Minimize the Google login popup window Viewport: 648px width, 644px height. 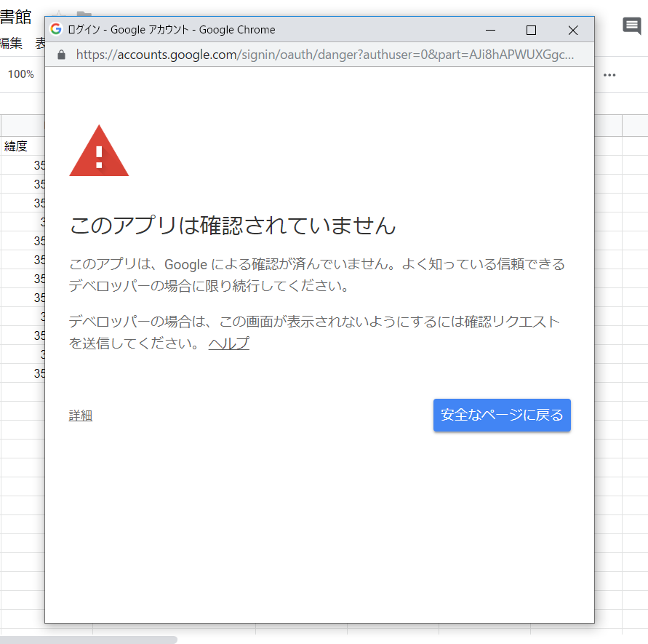tap(490, 30)
